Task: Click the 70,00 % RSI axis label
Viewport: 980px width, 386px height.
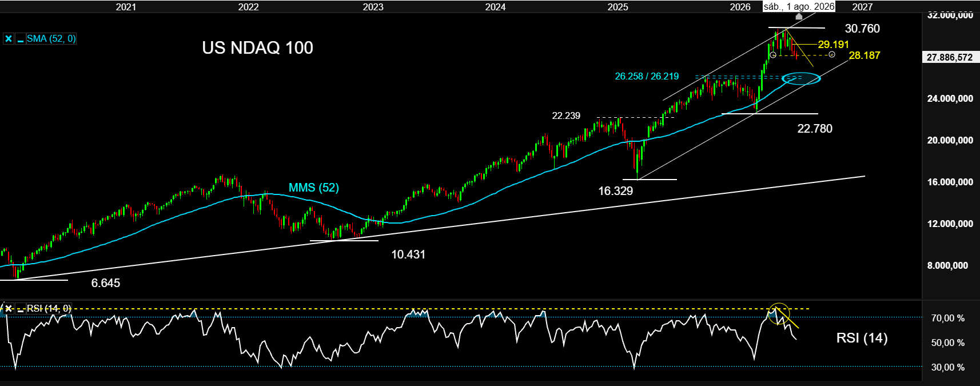Action: [948, 318]
